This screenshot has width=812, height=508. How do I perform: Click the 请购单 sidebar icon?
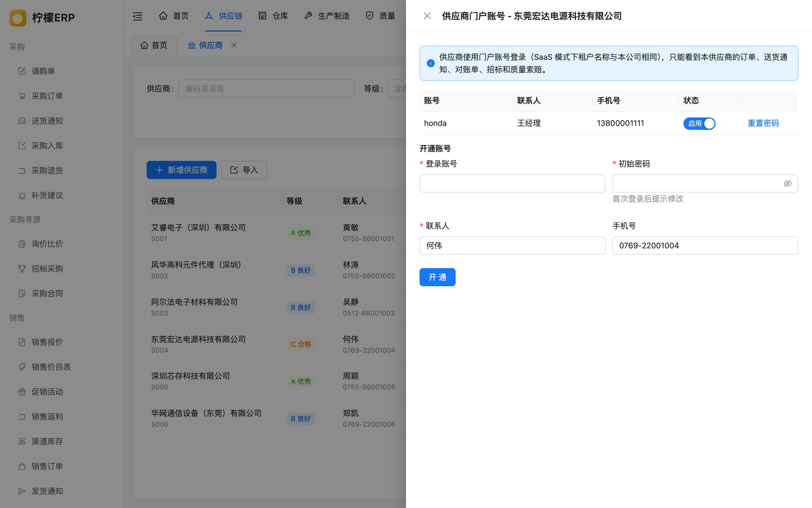22,71
